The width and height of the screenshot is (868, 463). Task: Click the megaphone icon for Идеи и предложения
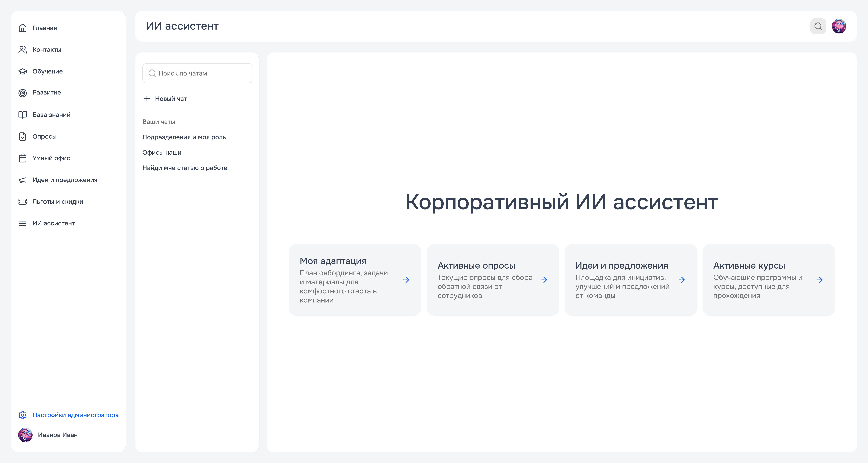[x=23, y=180]
